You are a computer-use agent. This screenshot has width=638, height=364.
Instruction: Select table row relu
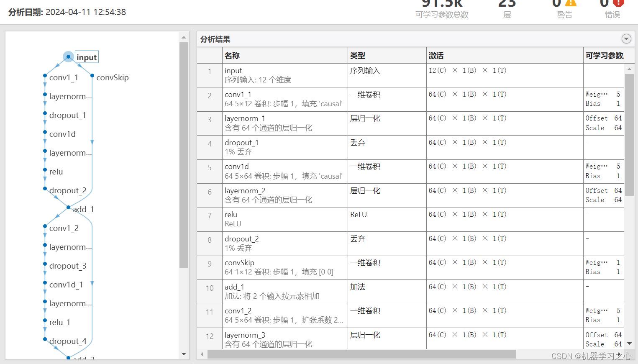[410, 220]
